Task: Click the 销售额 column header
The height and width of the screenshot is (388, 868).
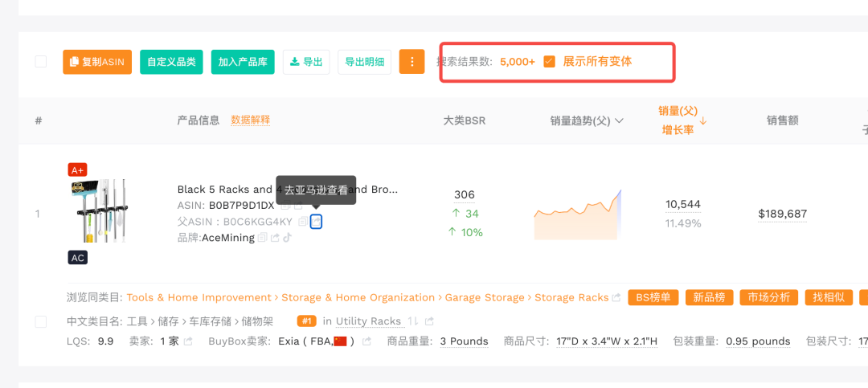Action: 782,120
